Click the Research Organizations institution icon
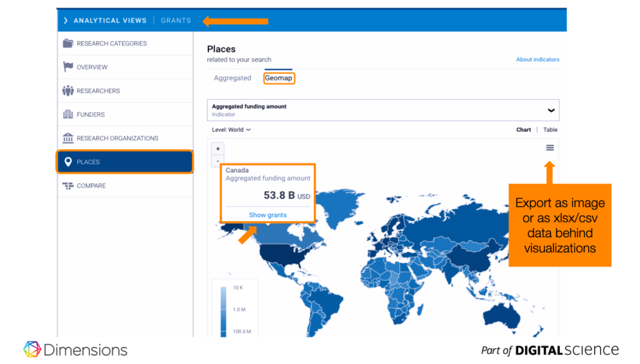 coord(68,139)
